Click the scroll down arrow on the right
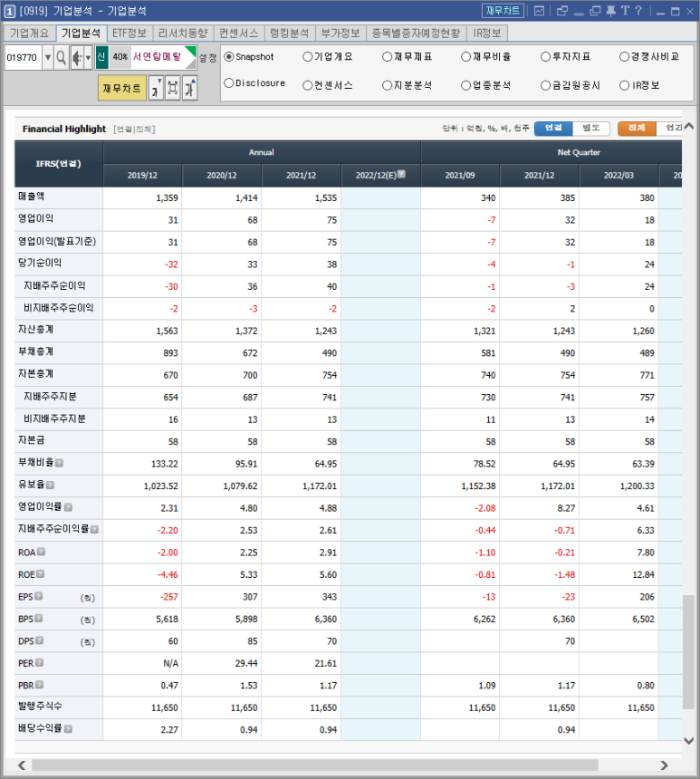This screenshot has height=779, width=700. tap(688, 741)
